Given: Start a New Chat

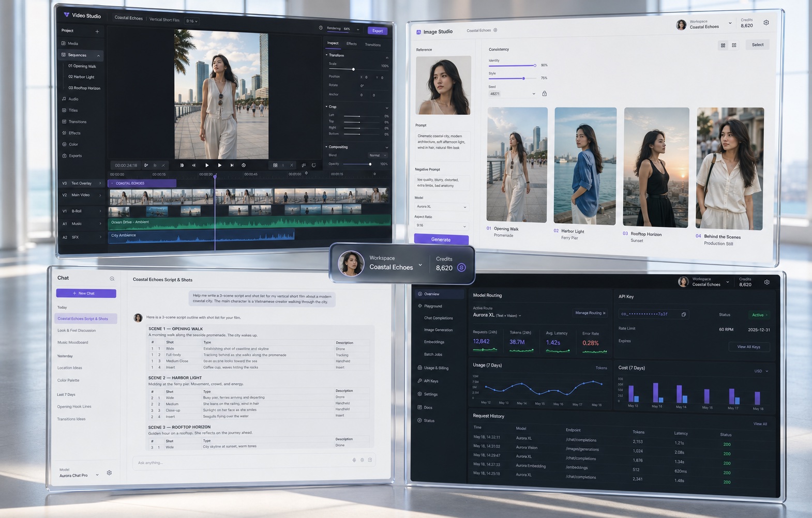Looking at the screenshot, I should point(86,293).
